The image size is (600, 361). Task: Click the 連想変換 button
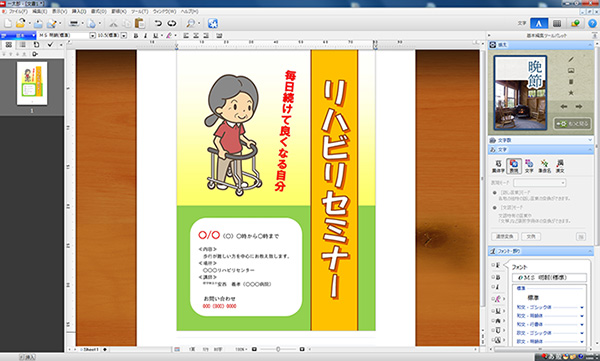(x=505, y=237)
